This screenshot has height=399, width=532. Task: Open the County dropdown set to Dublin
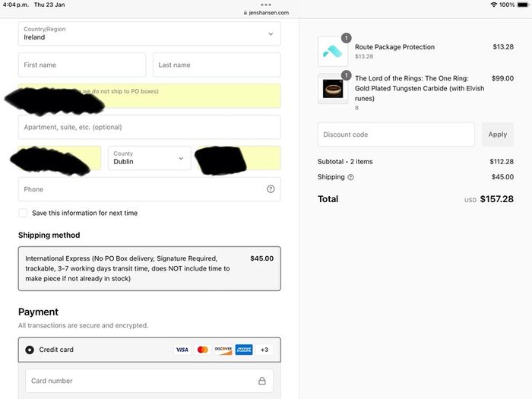149,158
